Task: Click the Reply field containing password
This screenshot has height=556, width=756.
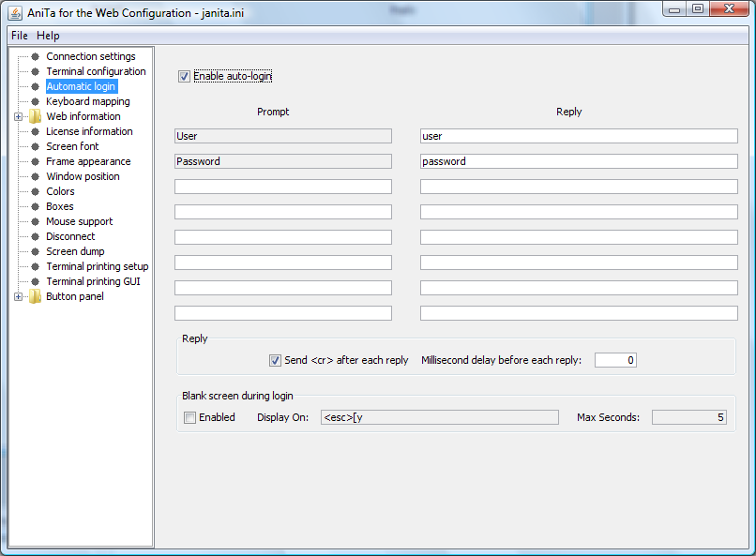Action: 579,161
